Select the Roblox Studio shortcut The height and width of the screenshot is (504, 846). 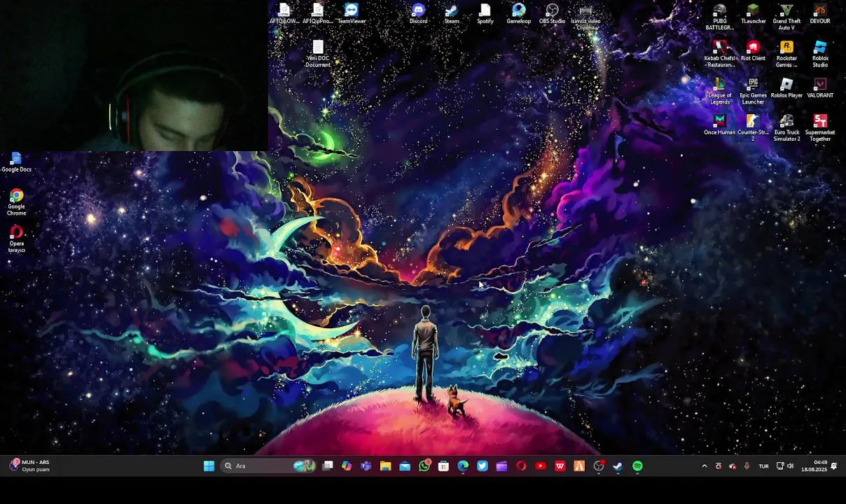pyautogui.click(x=820, y=54)
